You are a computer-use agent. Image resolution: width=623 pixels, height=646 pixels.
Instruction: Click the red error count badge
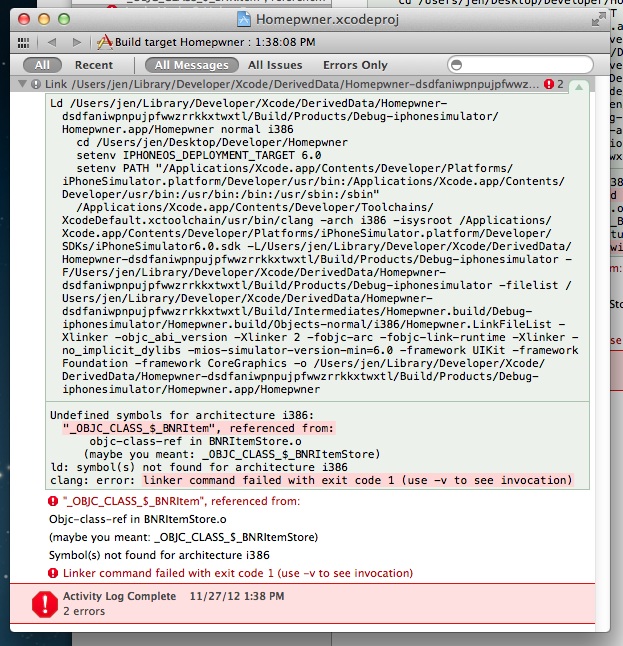tap(549, 84)
